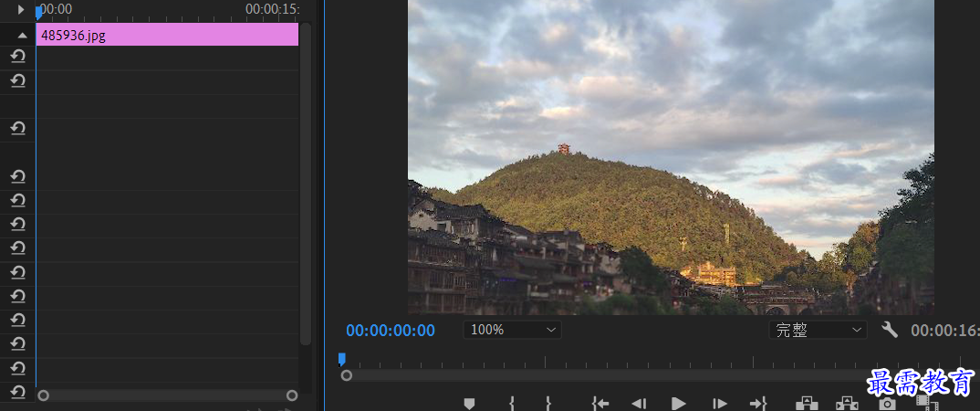Viewport: 980px width, 411px height.
Task: Open the 100% zoom level dropdown
Action: (x=513, y=330)
